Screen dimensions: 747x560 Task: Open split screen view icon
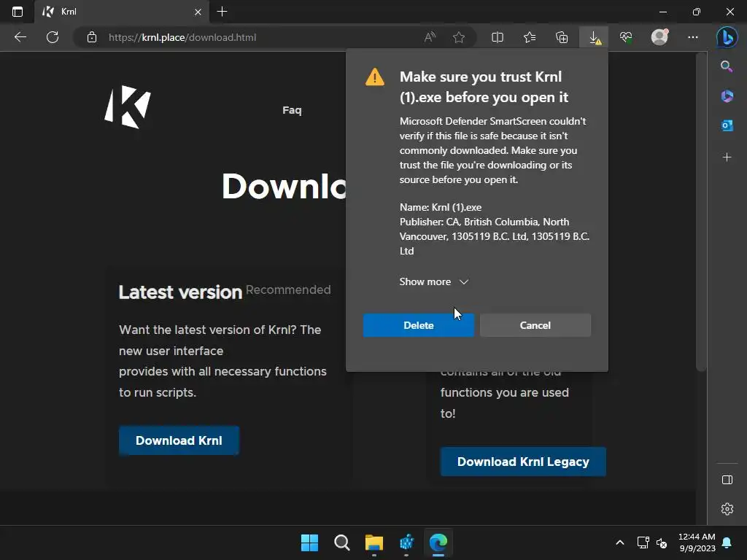(x=498, y=37)
